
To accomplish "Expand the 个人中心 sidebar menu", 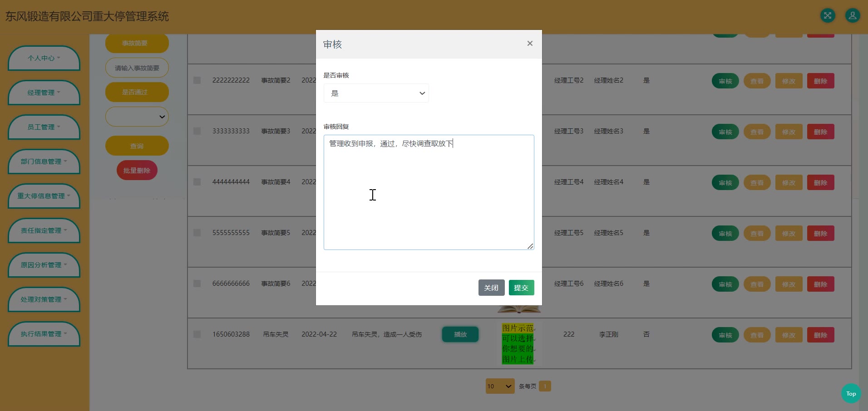I will (44, 58).
